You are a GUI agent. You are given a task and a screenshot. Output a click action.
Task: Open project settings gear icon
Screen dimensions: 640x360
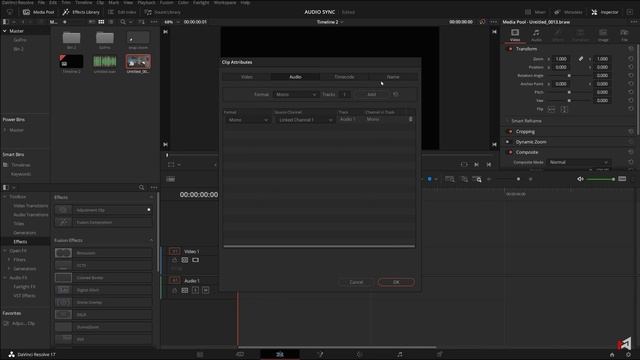[x=628, y=355]
